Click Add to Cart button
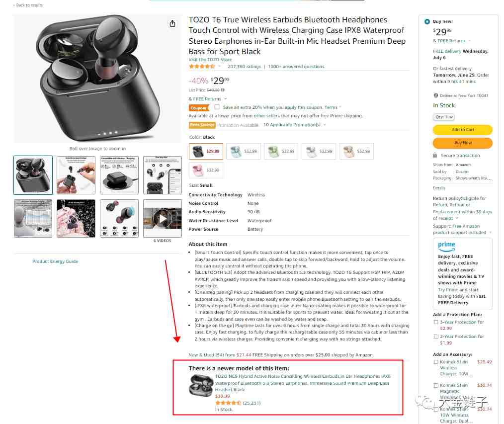The image size is (504, 424). (x=463, y=130)
